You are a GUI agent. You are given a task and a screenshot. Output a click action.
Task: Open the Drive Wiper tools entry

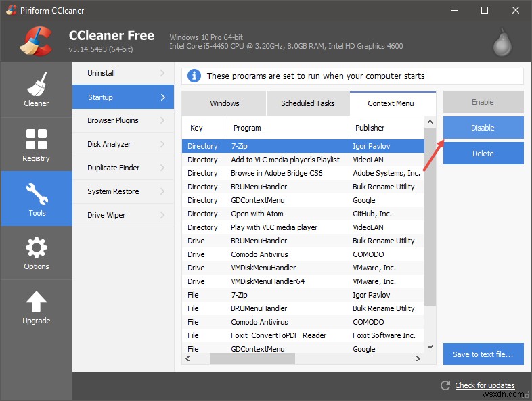[106, 215]
